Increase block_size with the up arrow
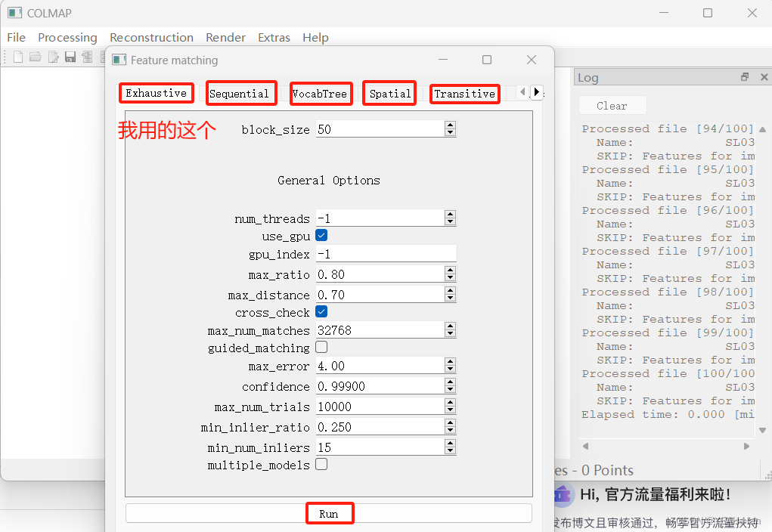Image resolution: width=772 pixels, height=532 pixels. pos(450,125)
